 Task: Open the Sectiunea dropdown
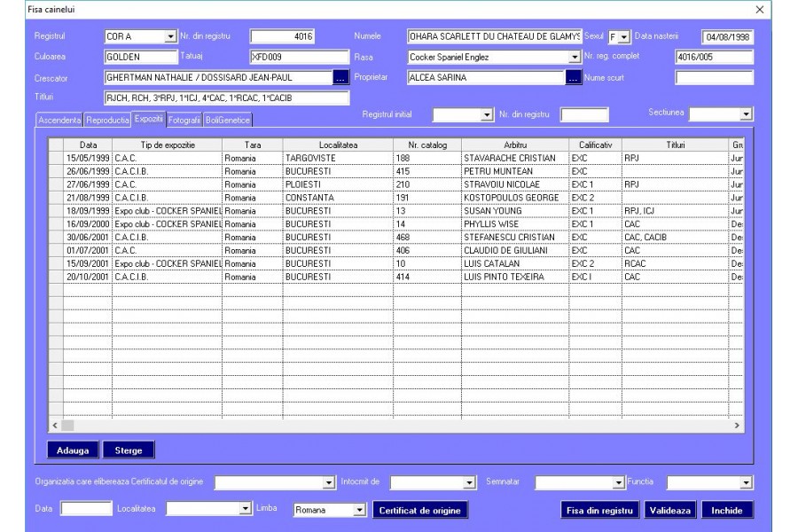tap(746, 114)
